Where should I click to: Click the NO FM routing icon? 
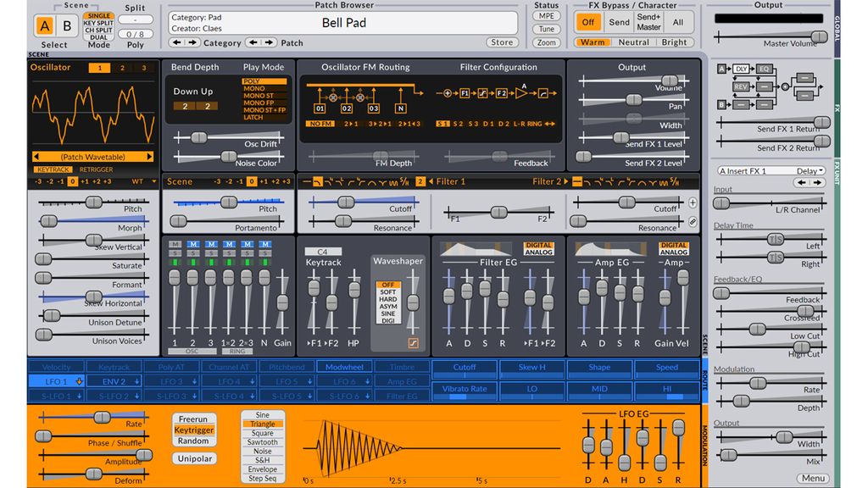(325, 124)
